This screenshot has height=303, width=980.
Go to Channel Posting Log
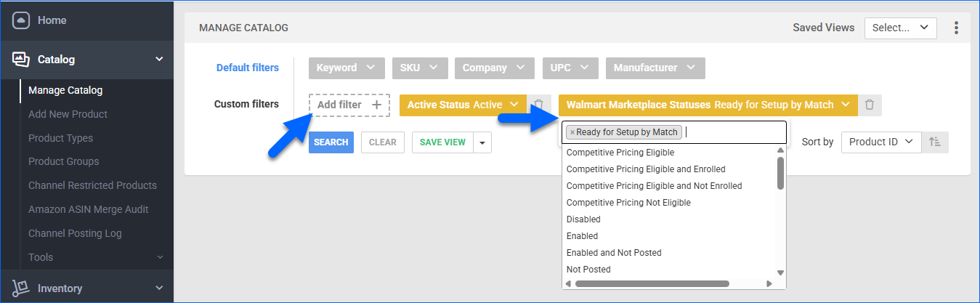coord(75,233)
